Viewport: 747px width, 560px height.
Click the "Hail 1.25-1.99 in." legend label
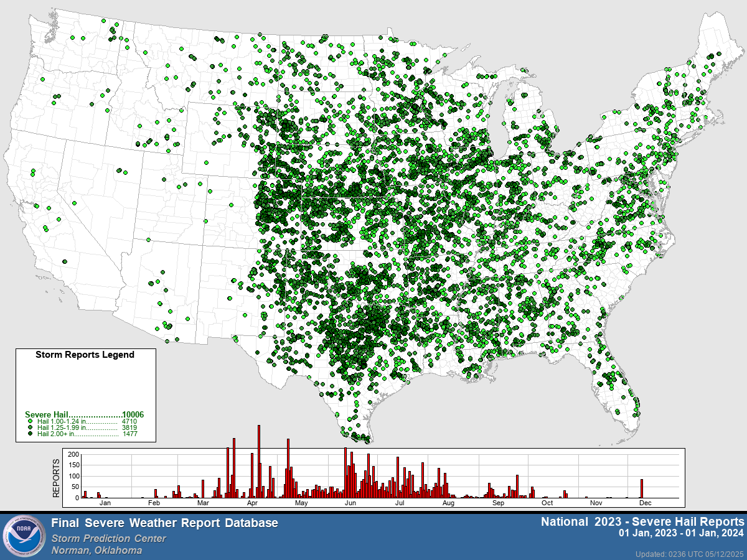62,427
